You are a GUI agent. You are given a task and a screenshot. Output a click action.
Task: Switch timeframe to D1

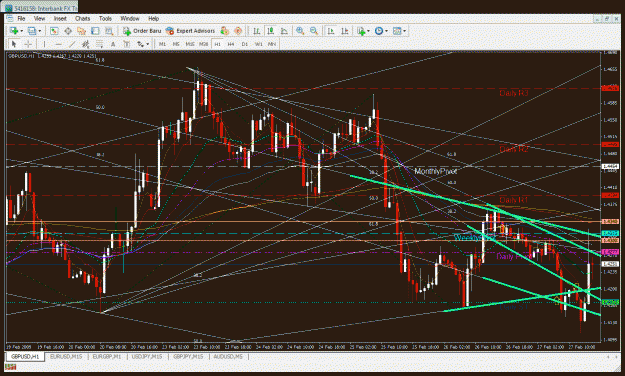click(x=245, y=44)
